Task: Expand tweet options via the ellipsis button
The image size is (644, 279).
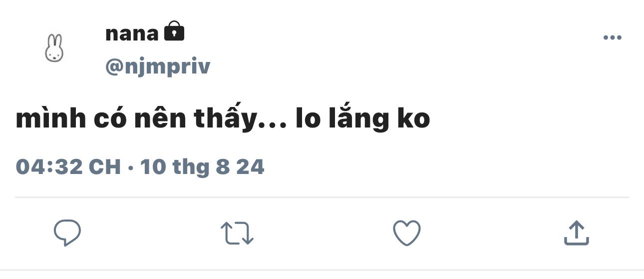Action: point(612,37)
